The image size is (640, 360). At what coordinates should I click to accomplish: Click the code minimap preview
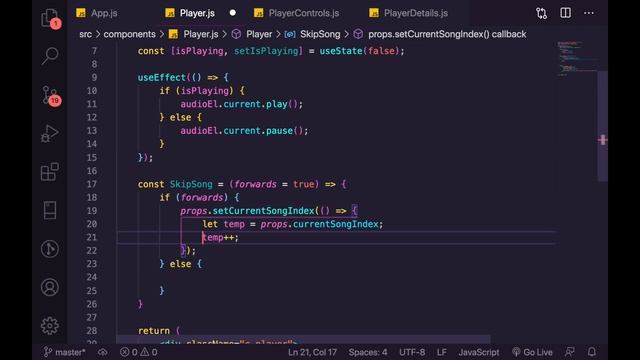coord(576,58)
